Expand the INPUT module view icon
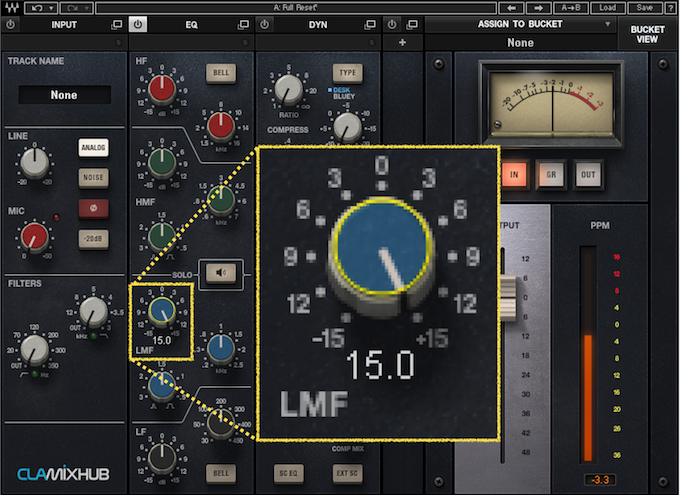The width and height of the screenshot is (680, 495). point(116,25)
